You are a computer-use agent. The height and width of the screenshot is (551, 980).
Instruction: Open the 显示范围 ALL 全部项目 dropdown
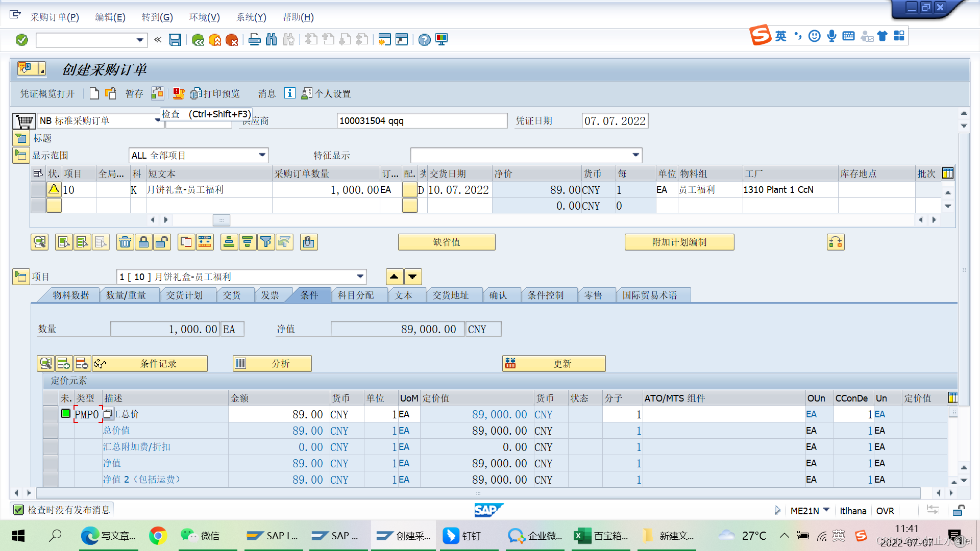tap(262, 155)
